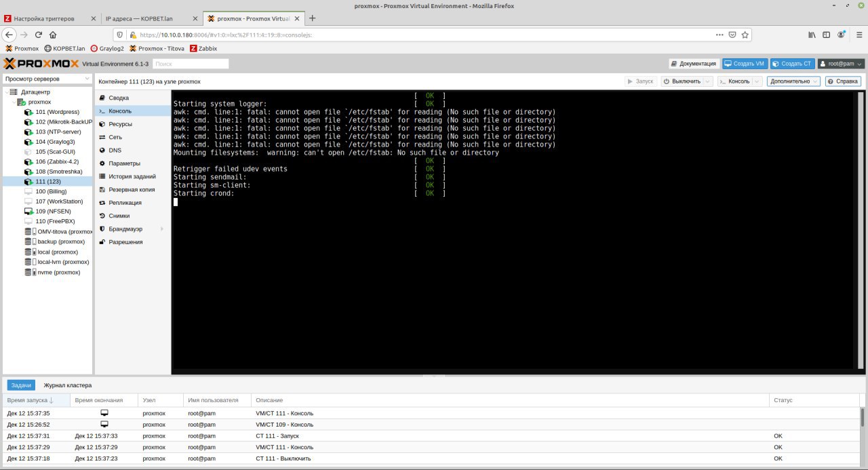This screenshot has height=470, width=868.
Task: Select stopped container 105 (Scat-GUI)
Action: (54, 152)
